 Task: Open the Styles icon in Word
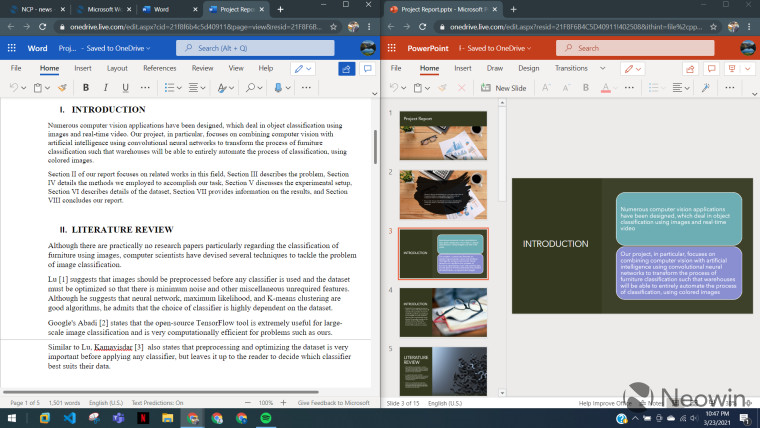222,88
